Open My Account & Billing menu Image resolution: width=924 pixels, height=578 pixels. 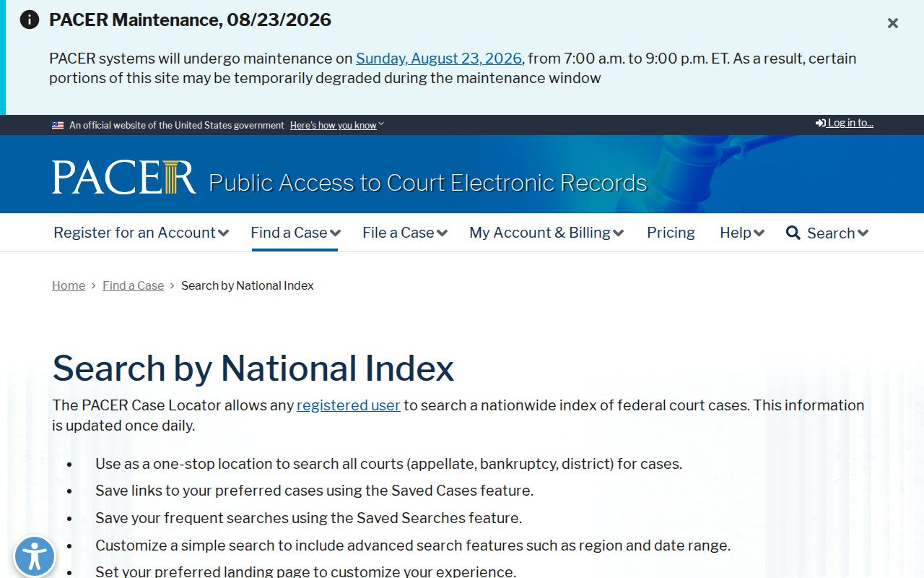546,233
